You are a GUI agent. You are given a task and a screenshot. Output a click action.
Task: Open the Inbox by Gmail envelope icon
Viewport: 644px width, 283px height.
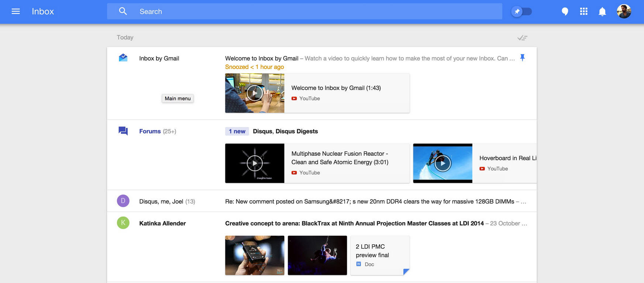(x=123, y=58)
